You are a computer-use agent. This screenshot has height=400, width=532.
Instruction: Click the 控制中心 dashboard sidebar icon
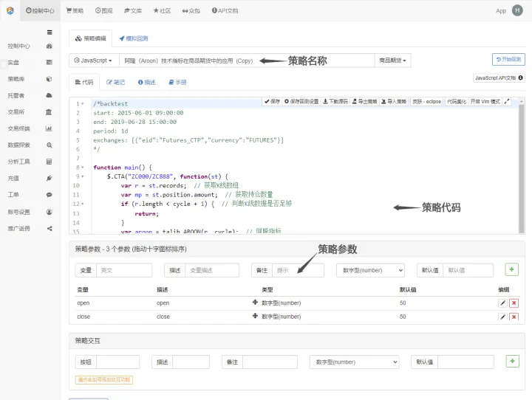[50, 46]
